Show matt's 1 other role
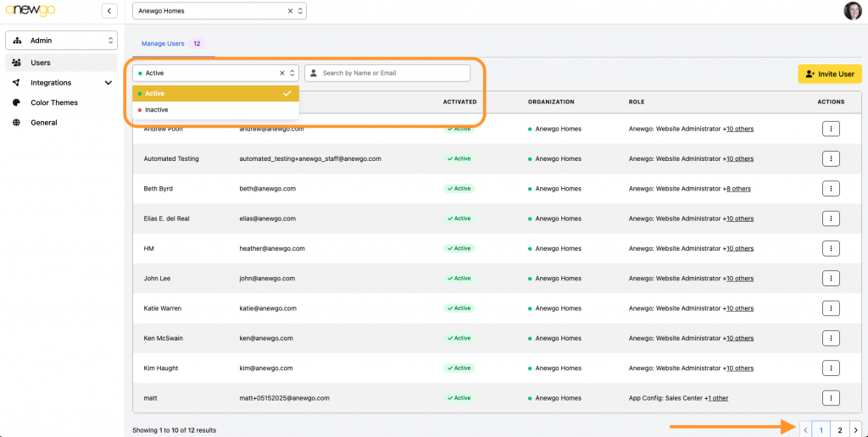The height and width of the screenshot is (437, 868). 718,398
